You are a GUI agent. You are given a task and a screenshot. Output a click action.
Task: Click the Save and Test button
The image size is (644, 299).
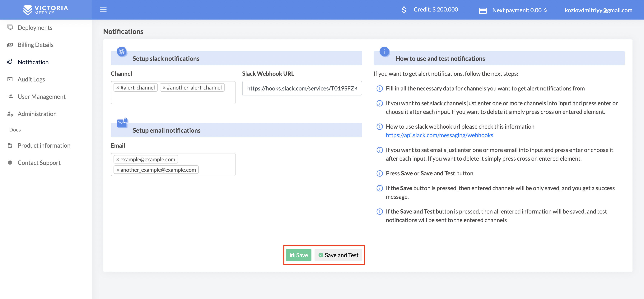[x=338, y=255]
